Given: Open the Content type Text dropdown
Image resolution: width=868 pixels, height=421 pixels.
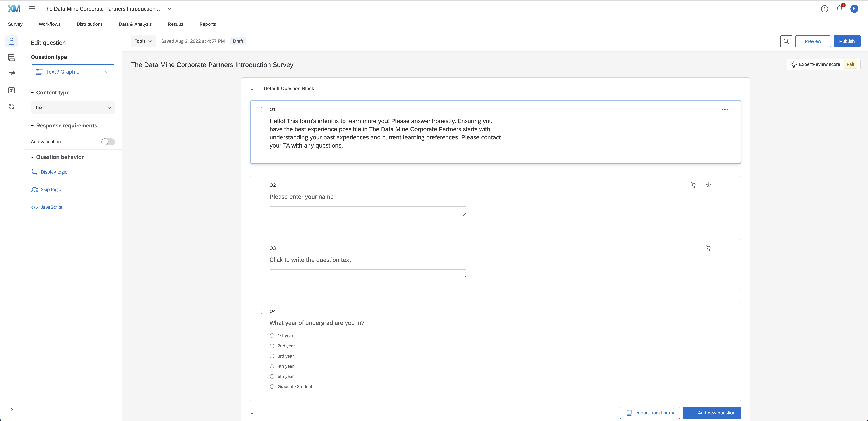Looking at the screenshot, I should [x=73, y=107].
